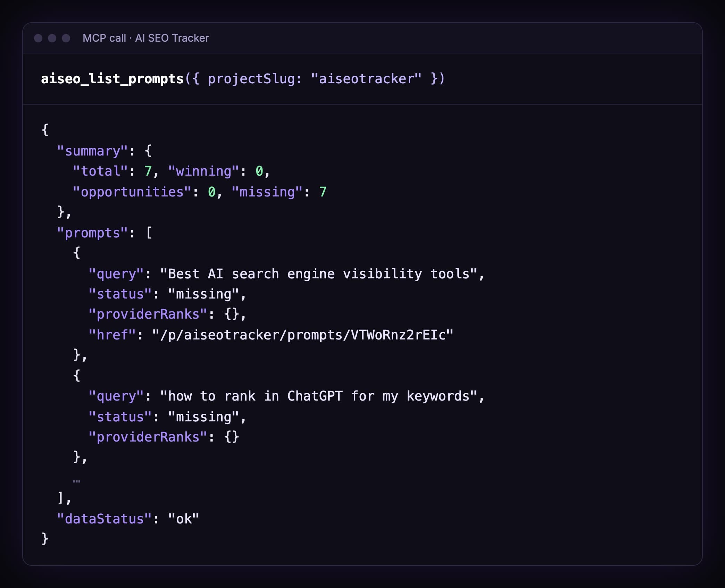Click the first window dot in title bar
725x588 pixels.
[38, 38]
